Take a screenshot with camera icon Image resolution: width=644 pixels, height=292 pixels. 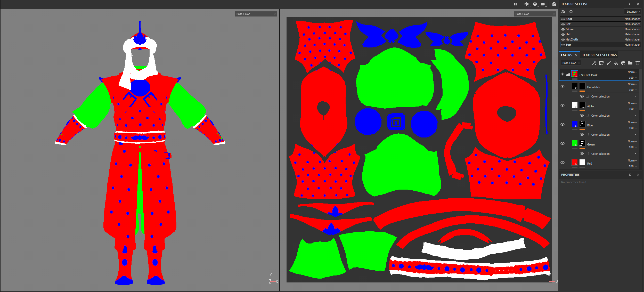554,4
